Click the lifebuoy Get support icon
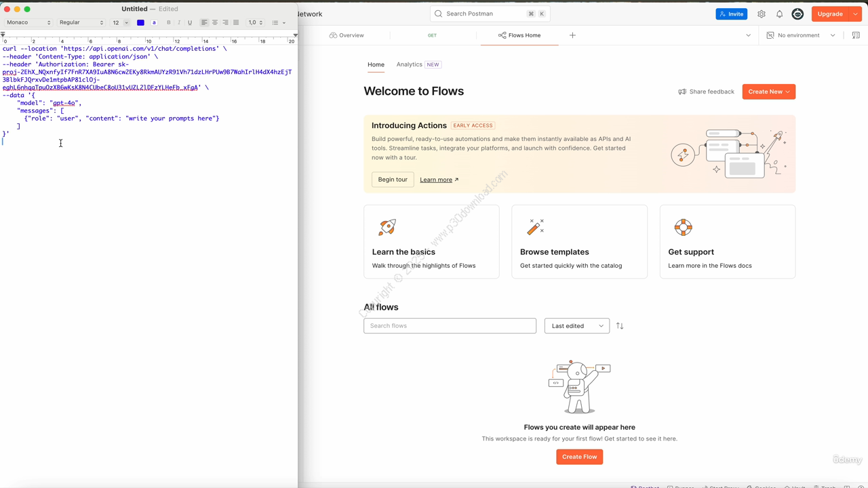868x488 pixels. pyautogui.click(x=683, y=227)
